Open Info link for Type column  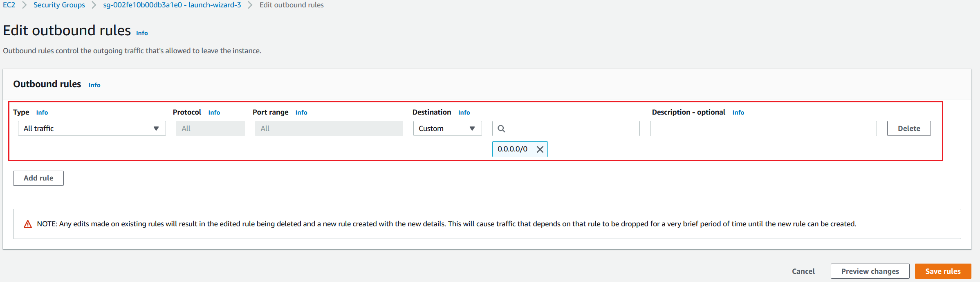point(42,113)
